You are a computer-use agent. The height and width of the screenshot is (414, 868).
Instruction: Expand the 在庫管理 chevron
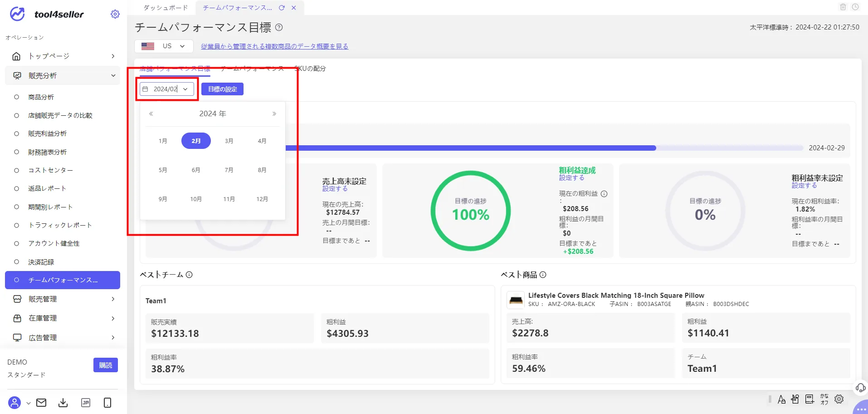click(x=113, y=318)
